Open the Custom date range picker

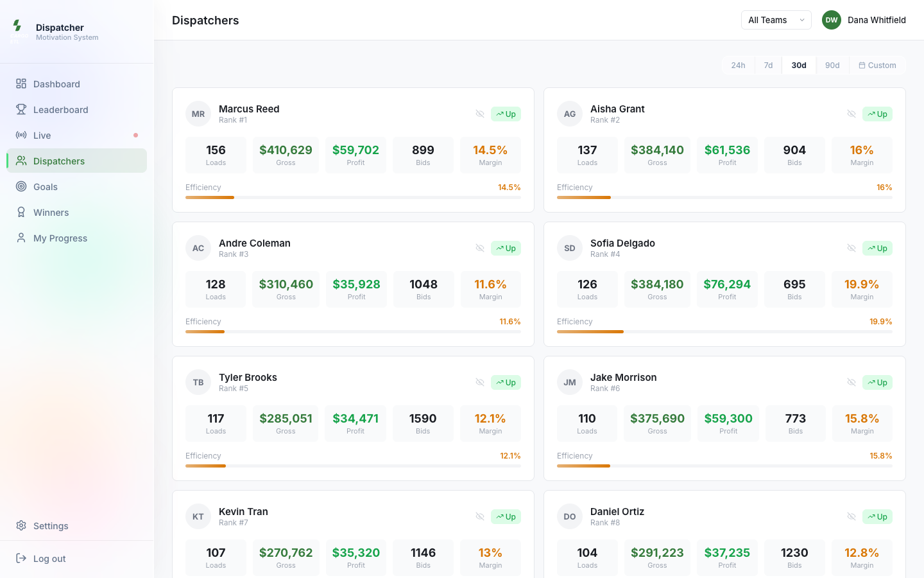(x=877, y=65)
